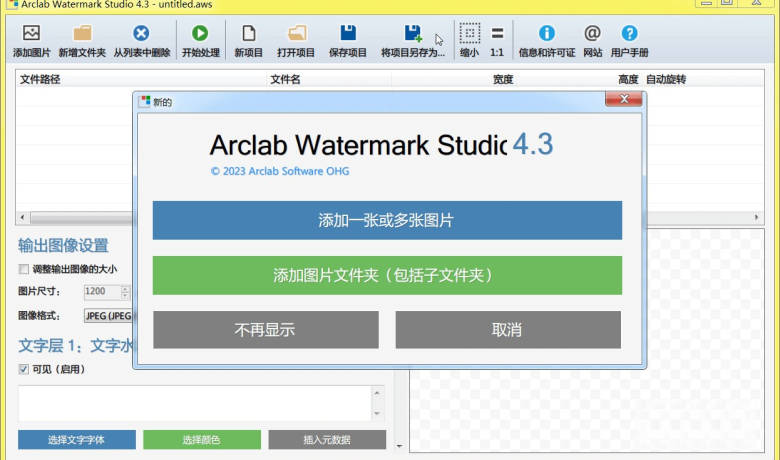Click 选择颜色 green button
This screenshot has height=460, width=780.
point(202,440)
